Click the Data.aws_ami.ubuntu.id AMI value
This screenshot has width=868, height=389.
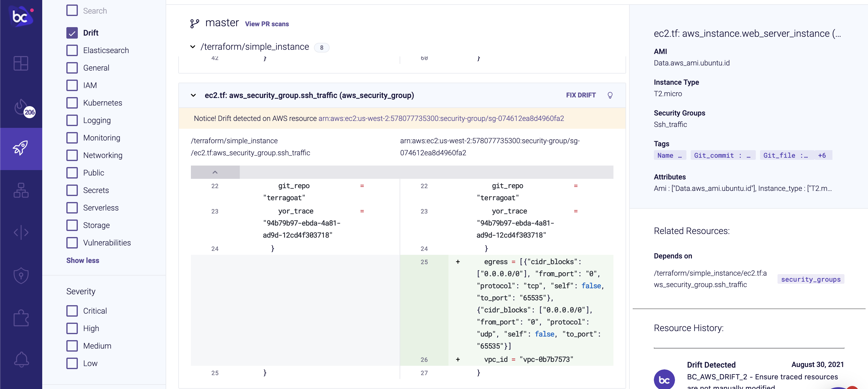[x=692, y=63]
